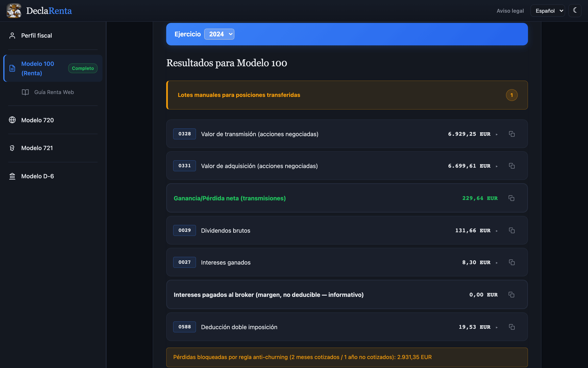
Task: Click the Completo status badge
Action: (x=83, y=68)
